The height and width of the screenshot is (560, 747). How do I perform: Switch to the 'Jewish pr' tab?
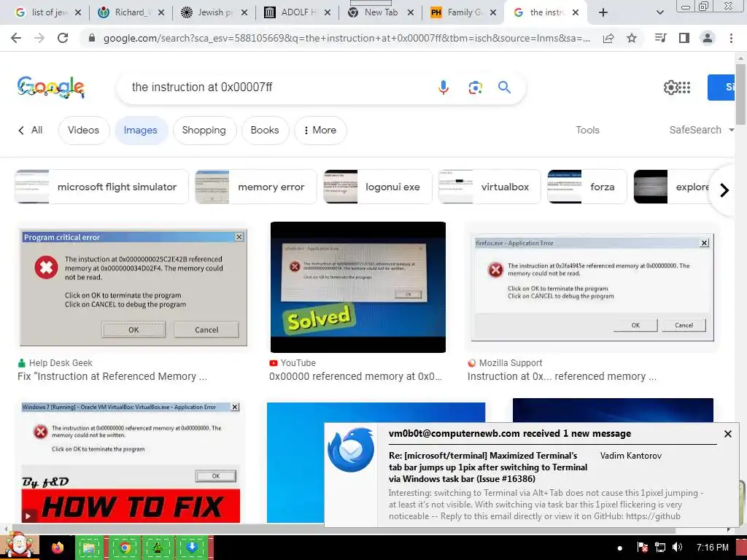[x=214, y=12]
